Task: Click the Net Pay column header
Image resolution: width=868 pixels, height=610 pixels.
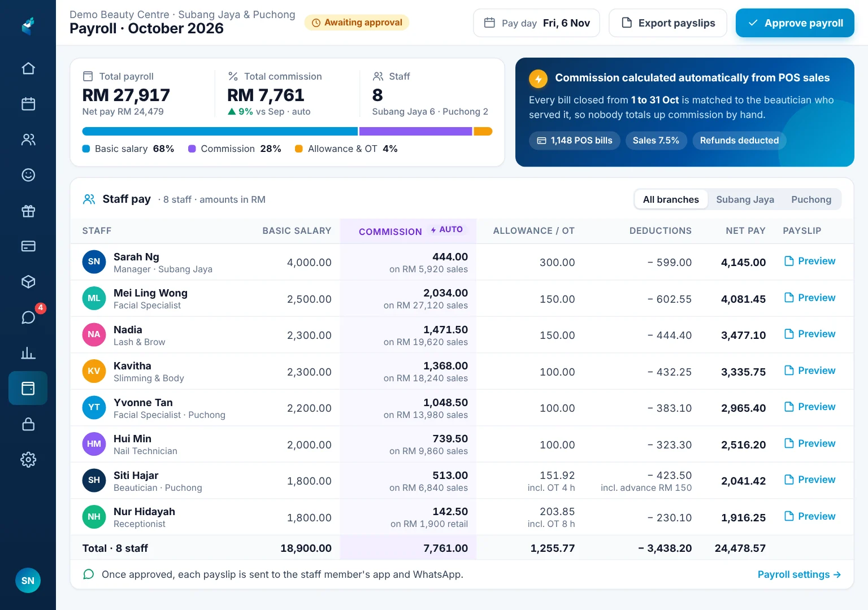Action: click(745, 231)
